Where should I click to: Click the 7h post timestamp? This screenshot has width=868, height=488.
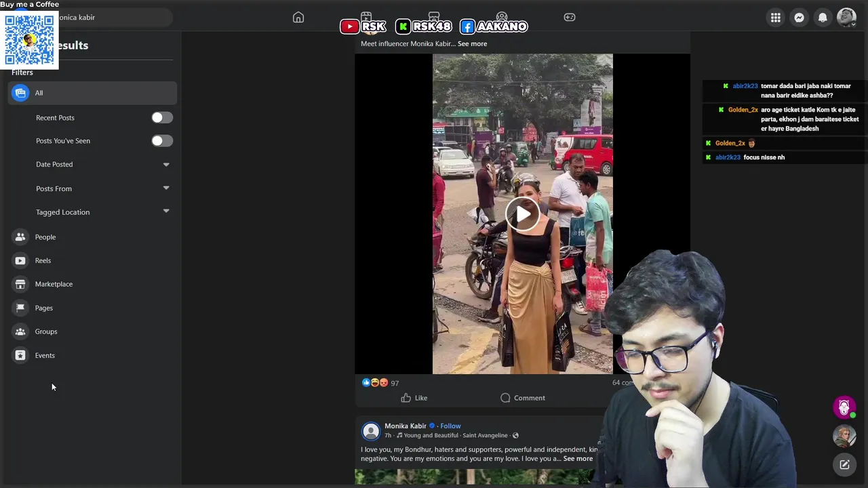[388, 435]
